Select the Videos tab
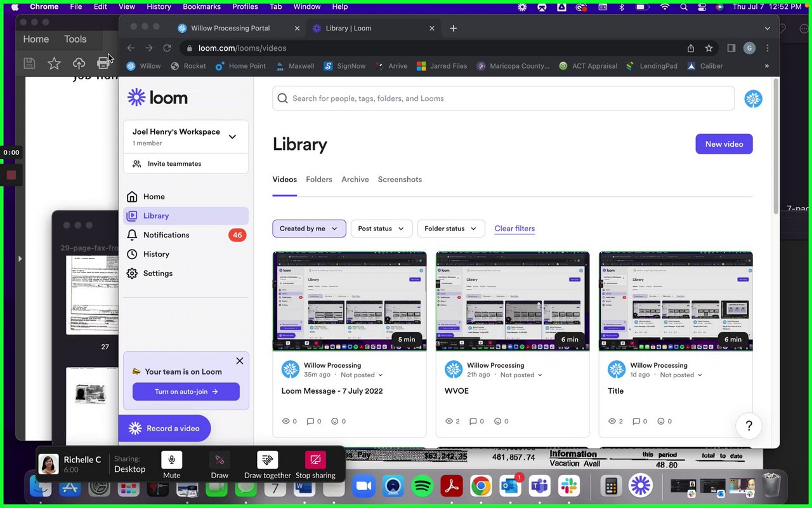Screen dimensions: 812x508 pyautogui.click(x=285, y=180)
